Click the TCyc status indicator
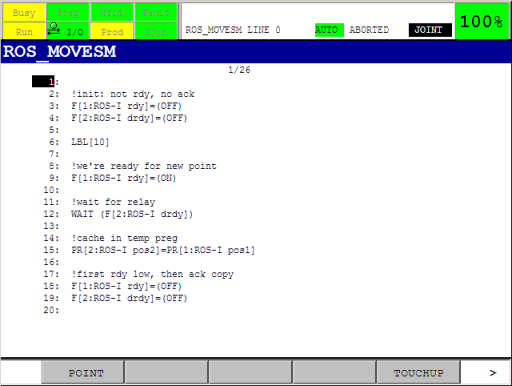Screen dimensions: 512x386 [x=156, y=31]
